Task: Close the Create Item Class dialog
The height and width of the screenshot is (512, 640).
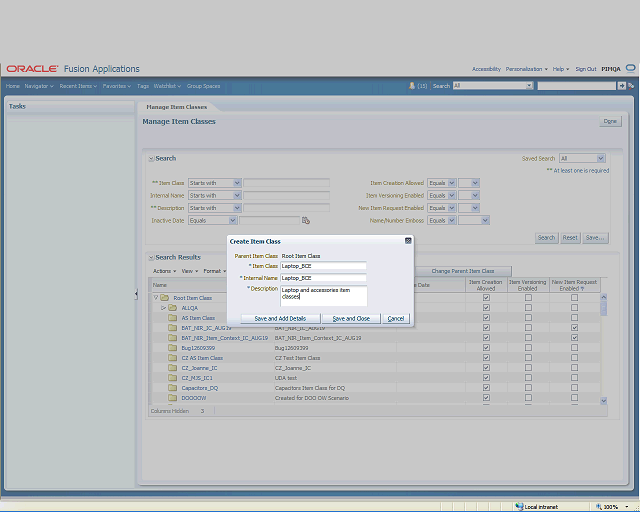Action: [x=407, y=241]
